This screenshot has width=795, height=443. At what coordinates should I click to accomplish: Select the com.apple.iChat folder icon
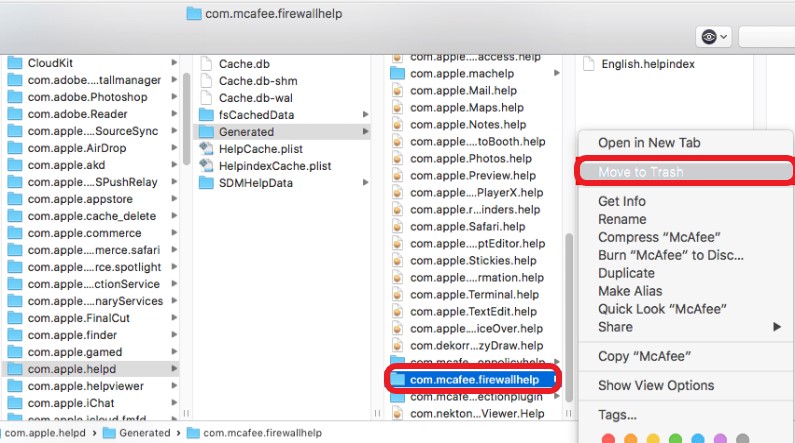[15, 403]
